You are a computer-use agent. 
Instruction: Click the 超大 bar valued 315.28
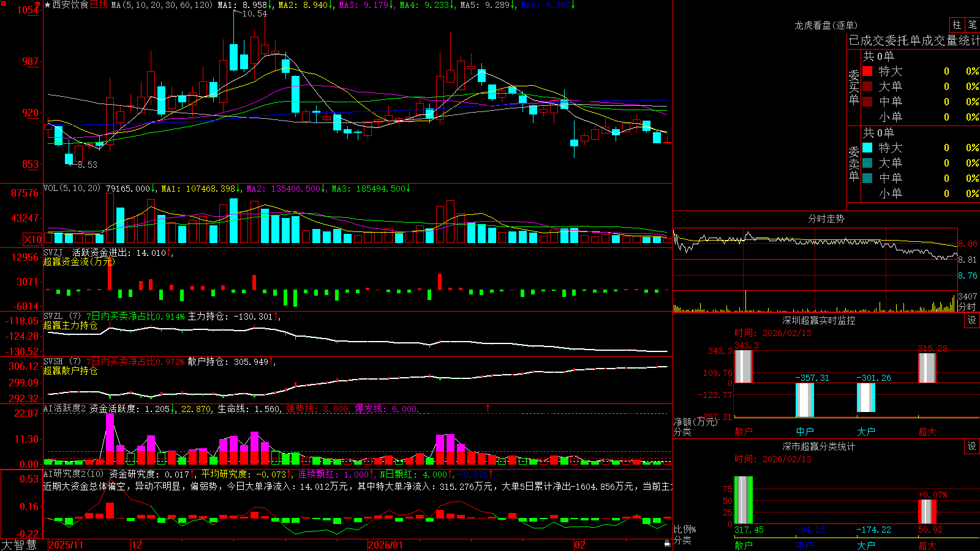click(x=927, y=368)
